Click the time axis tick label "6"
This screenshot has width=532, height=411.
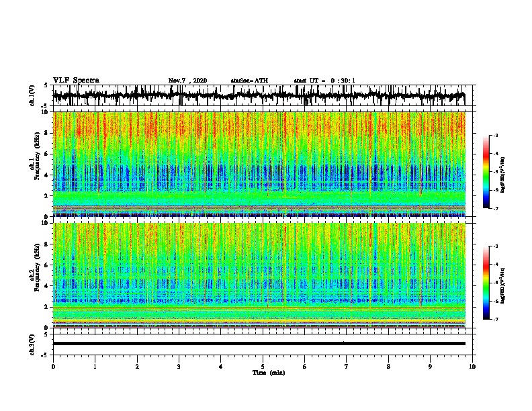coord(305,366)
